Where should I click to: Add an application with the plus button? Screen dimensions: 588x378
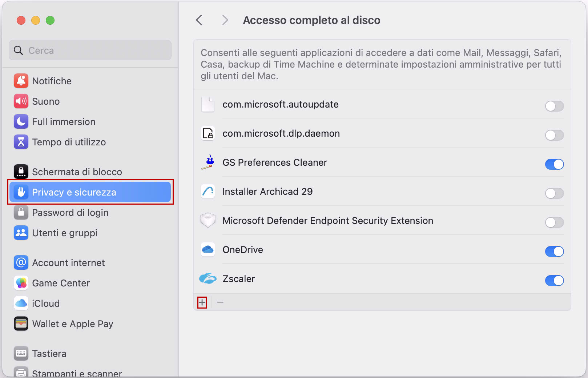pyautogui.click(x=202, y=302)
